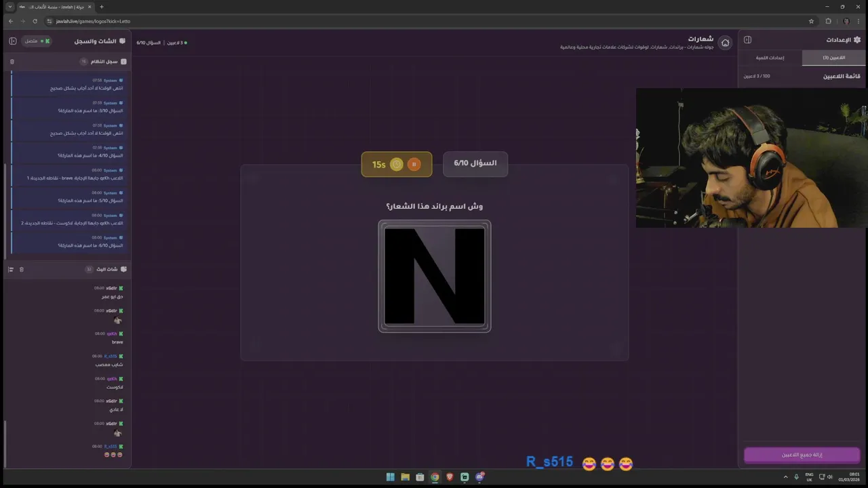Click the chat message 'لاكوست' by qzKh
The height and width of the screenshot is (488, 868).
pos(115,387)
